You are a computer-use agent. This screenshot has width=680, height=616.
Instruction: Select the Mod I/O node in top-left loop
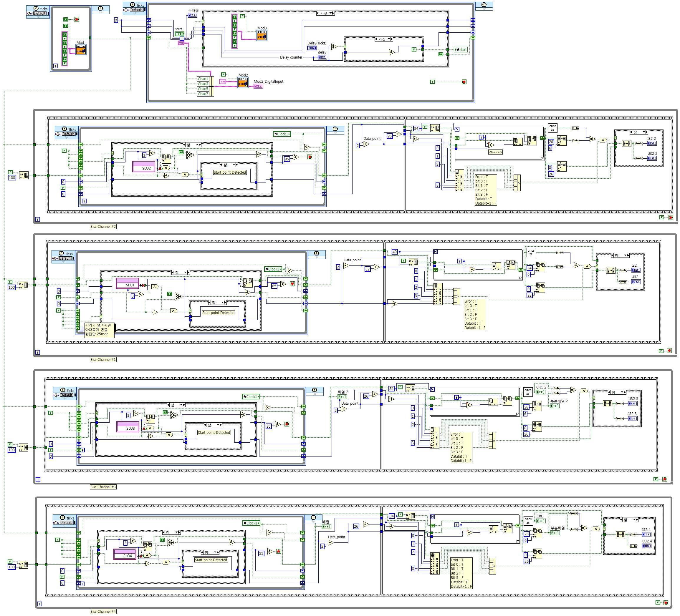pos(81,50)
